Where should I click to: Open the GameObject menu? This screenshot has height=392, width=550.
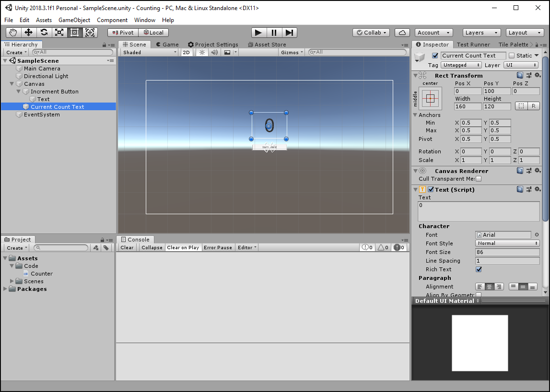74,20
